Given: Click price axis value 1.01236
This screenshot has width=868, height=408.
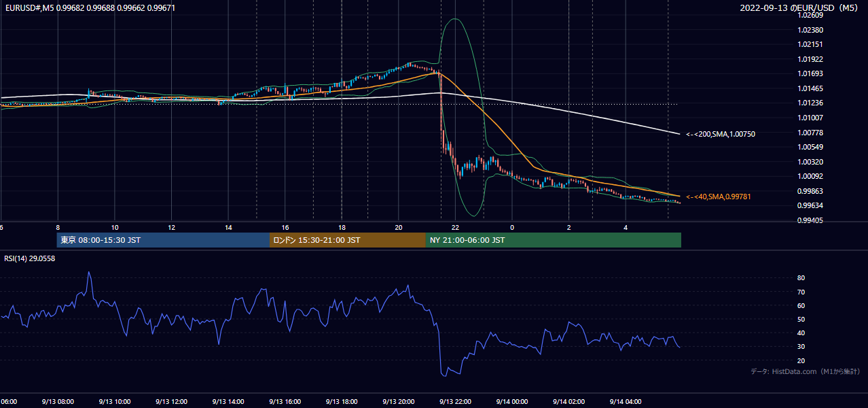Looking at the screenshot, I should pyautogui.click(x=810, y=103).
